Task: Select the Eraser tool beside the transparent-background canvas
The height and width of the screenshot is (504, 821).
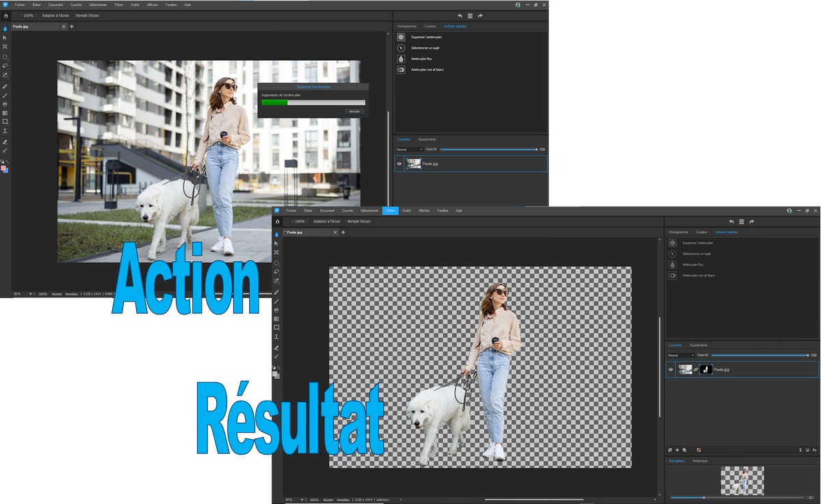Action: (x=276, y=347)
